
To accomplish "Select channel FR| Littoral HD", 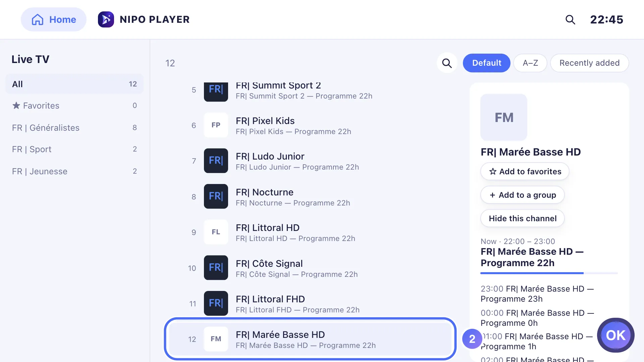I will pyautogui.click(x=310, y=232).
